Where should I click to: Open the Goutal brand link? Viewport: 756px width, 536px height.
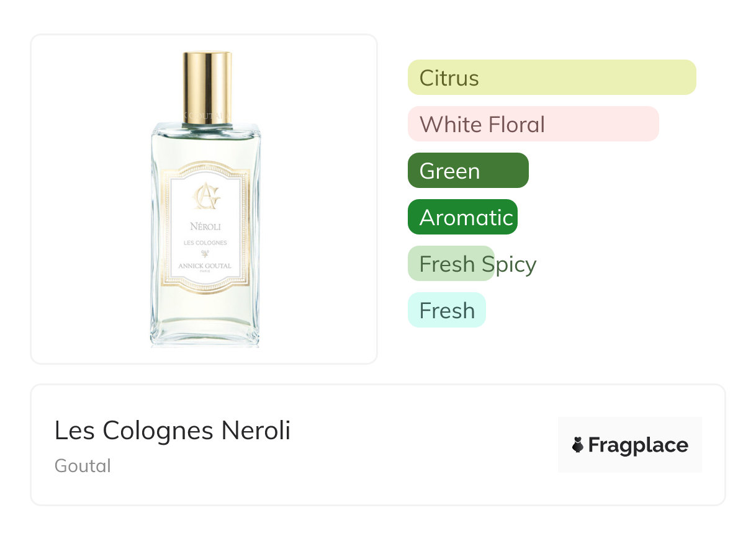pyautogui.click(x=83, y=465)
